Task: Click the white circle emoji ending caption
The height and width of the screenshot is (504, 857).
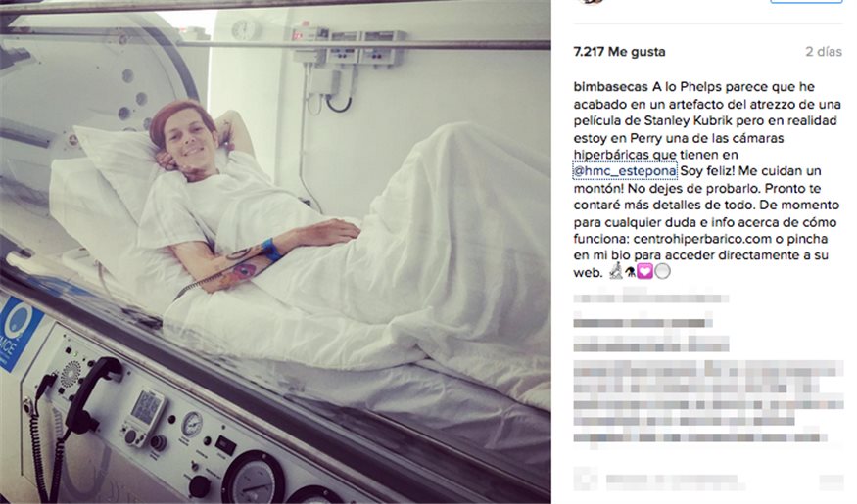Action: pyautogui.click(x=662, y=271)
